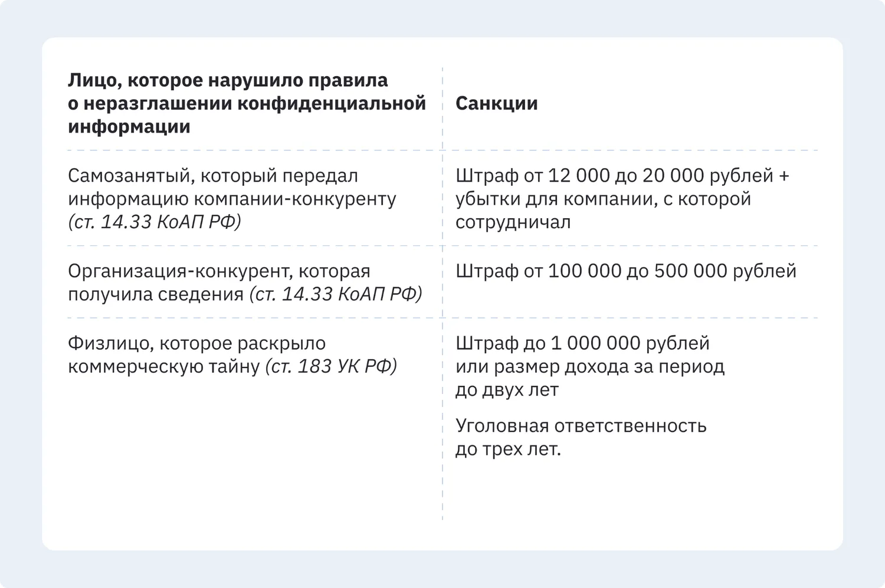Click the "Организация-конкурент, которая" text
The height and width of the screenshot is (588, 885).
coord(219,271)
